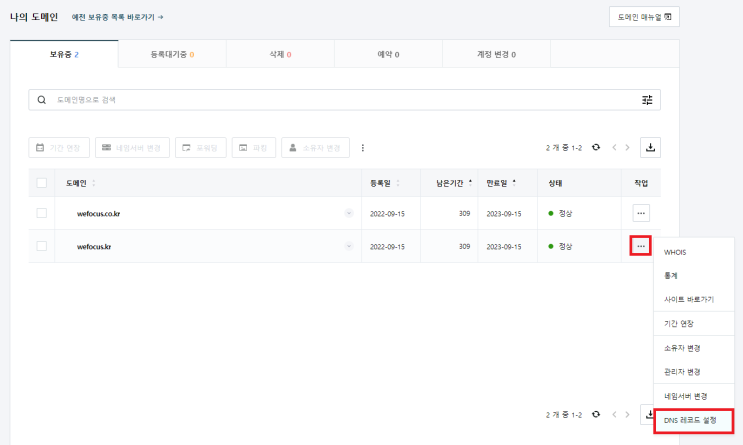Open actions menu for wefocus.co.kr
The image size is (743, 445).
[x=641, y=213]
